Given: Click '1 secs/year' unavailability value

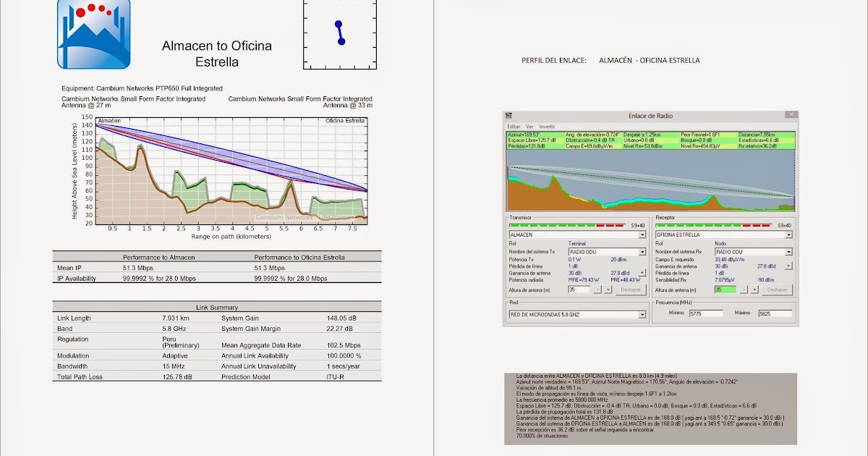Looking at the screenshot, I should point(343,366).
